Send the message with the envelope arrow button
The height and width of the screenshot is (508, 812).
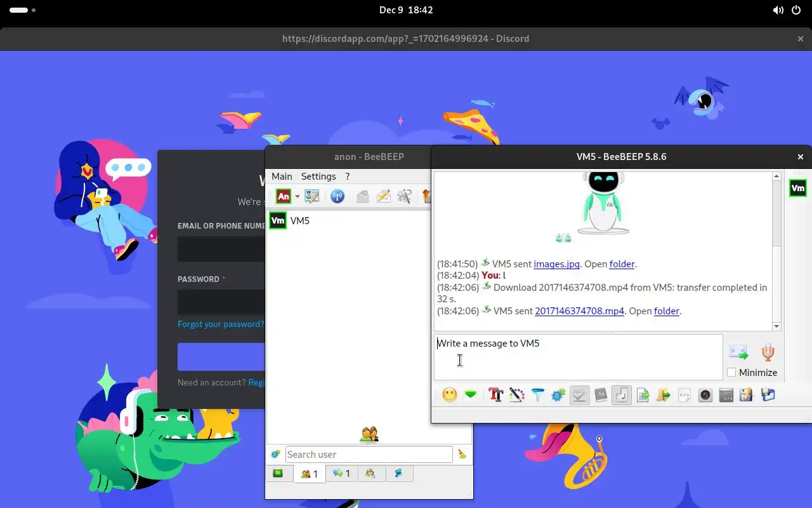click(x=738, y=352)
